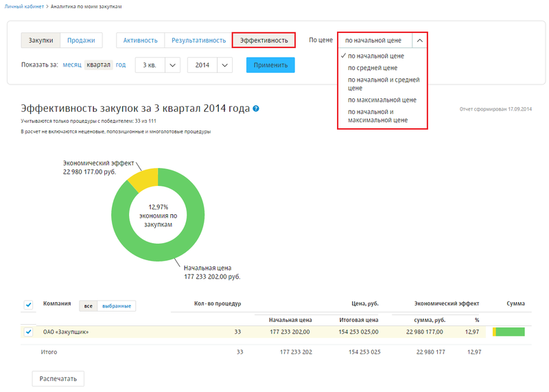Pick «по начальной и средней цене» option
Image resolution: width=549 pixels, height=392 pixels.
[x=383, y=84]
